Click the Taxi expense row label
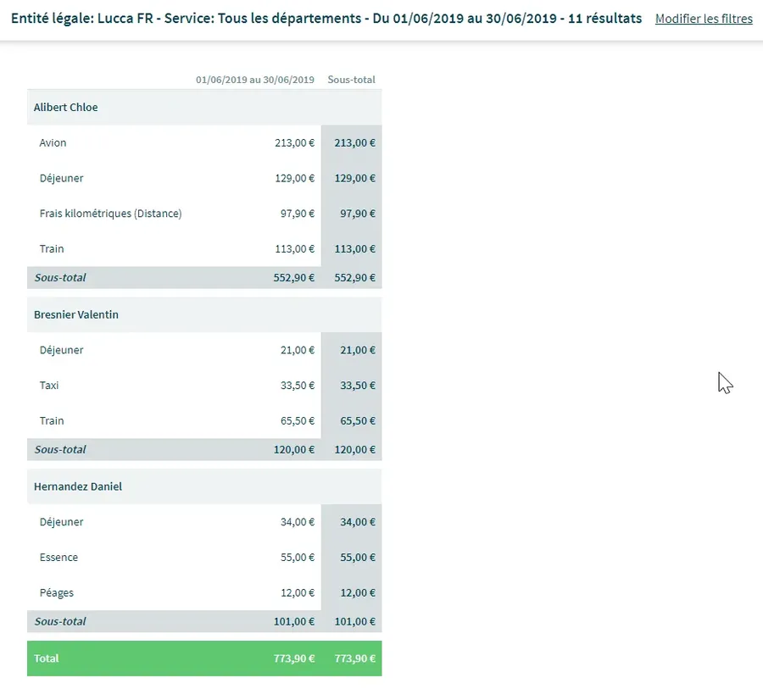Screen dimensions: 763x700 click(x=49, y=386)
